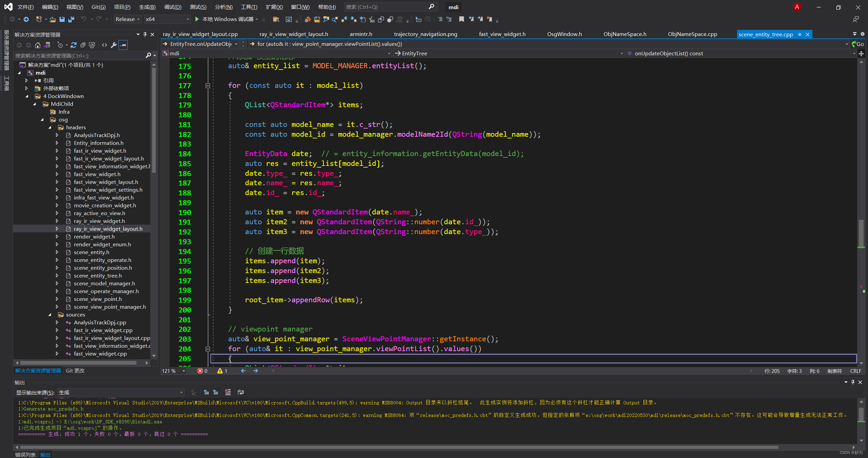The height and width of the screenshot is (458, 868).
Task: Expand the 外部依赖项 node
Action: (x=27, y=89)
